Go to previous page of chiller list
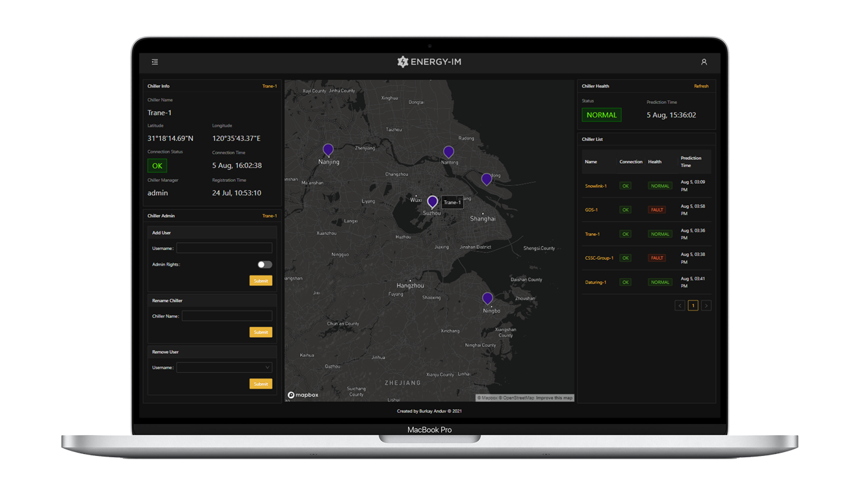Image resolution: width=859 pixels, height=504 pixels. click(x=680, y=305)
